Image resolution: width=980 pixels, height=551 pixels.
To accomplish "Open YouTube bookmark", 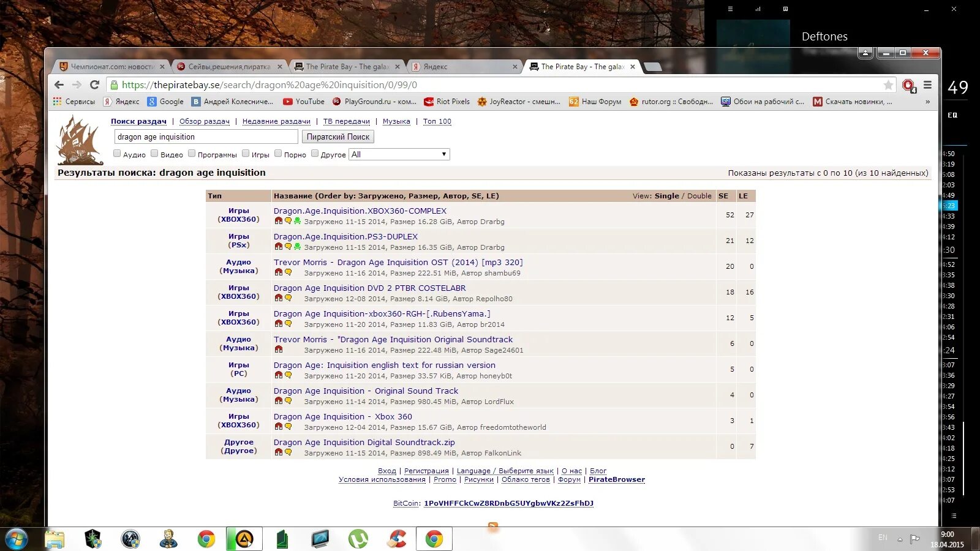I will 304,102.
